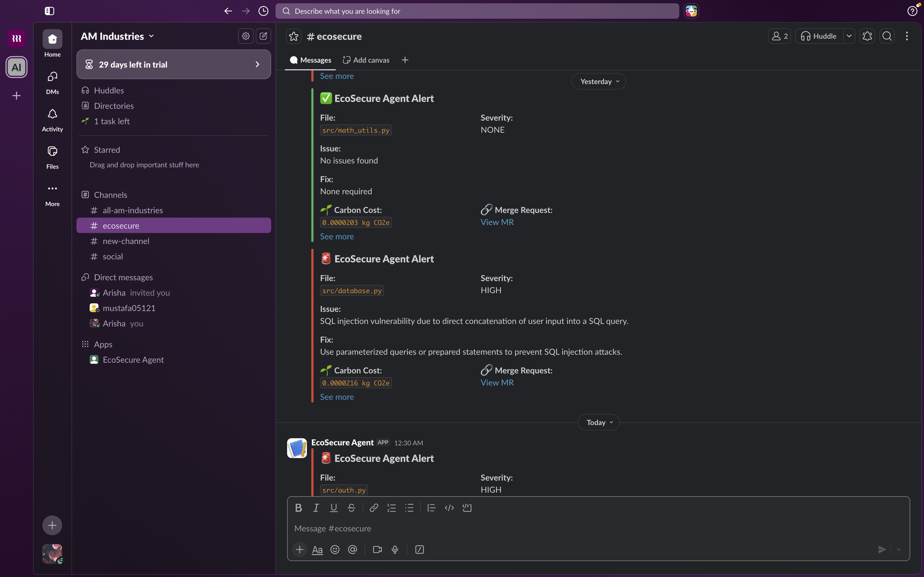Open the history clock icon
The image size is (924, 577).
(x=263, y=11)
